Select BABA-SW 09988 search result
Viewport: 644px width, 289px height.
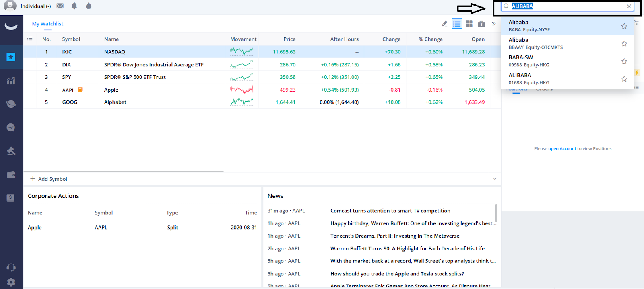[568, 61]
